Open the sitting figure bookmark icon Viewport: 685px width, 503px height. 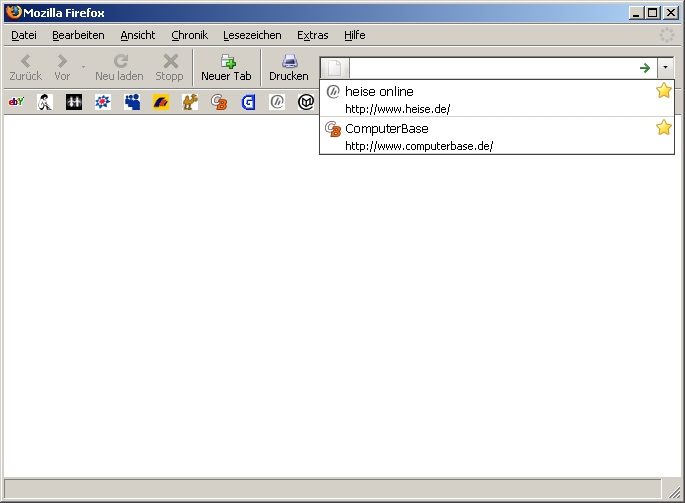coord(45,102)
